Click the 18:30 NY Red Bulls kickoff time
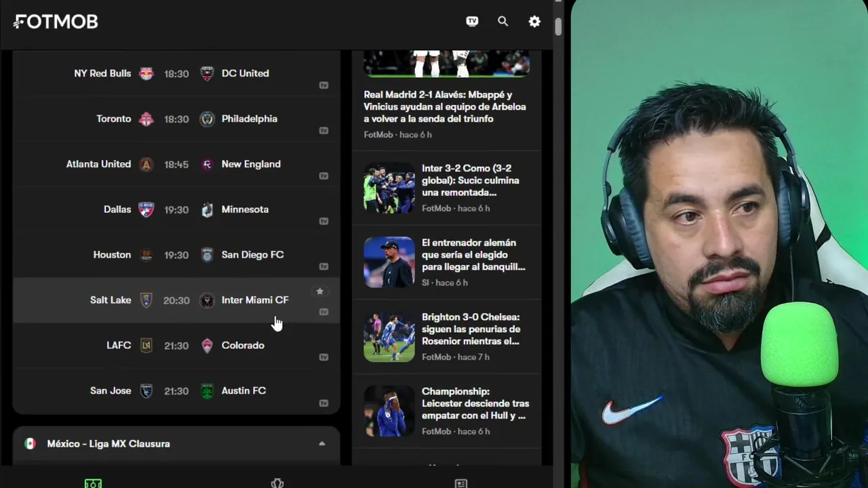The width and height of the screenshot is (868, 488). point(176,74)
